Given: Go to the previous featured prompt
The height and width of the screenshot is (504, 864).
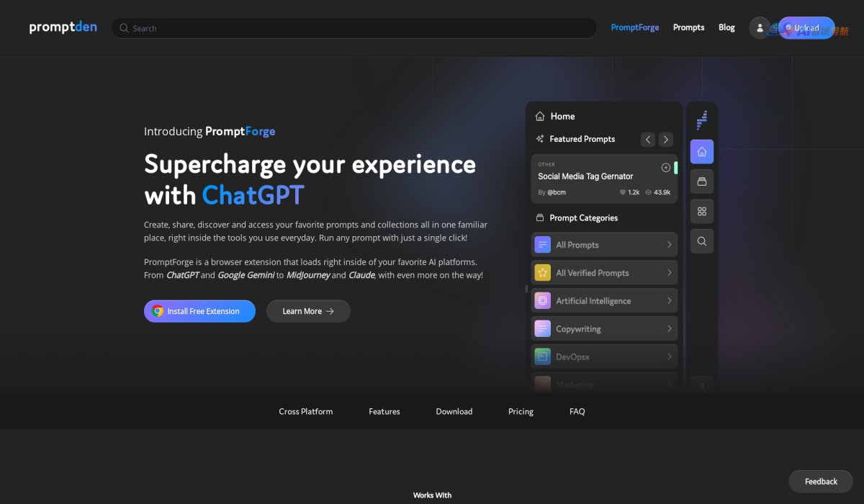Looking at the screenshot, I should 648,140.
